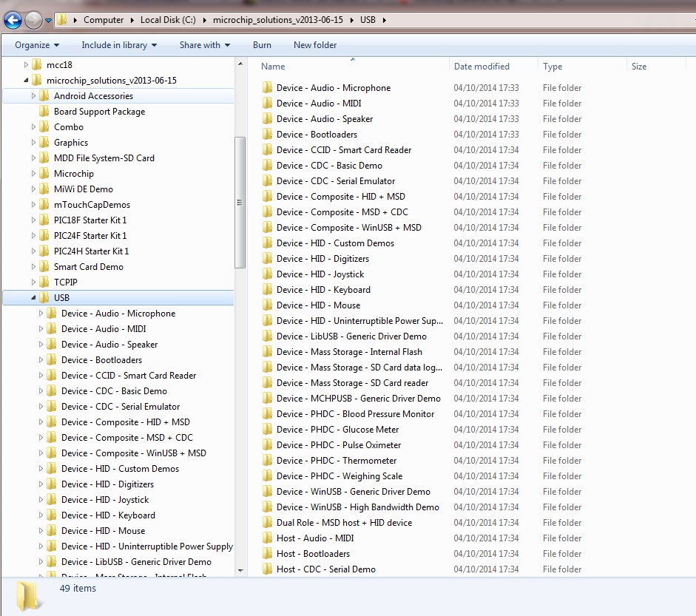Select Host - Audio - MIDI folder icon
The height and width of the screenshot is (616, 696).
tap(267, 538)
